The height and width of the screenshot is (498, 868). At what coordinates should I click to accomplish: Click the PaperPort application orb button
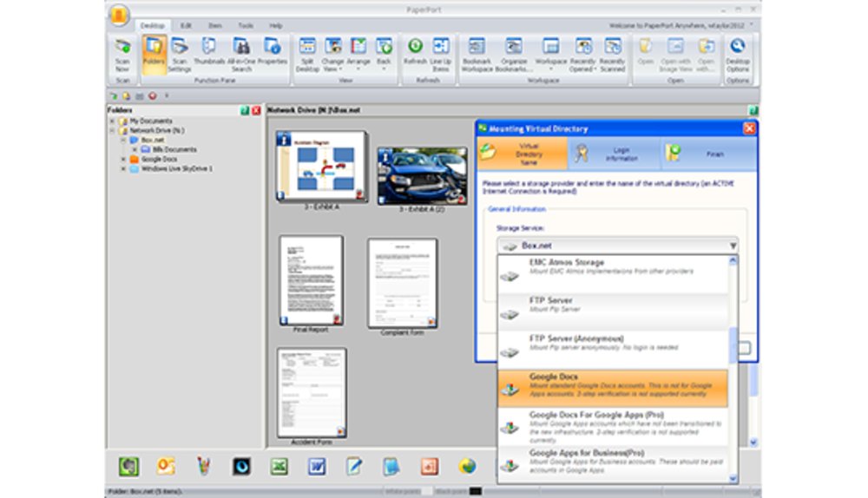click(119, 15)
